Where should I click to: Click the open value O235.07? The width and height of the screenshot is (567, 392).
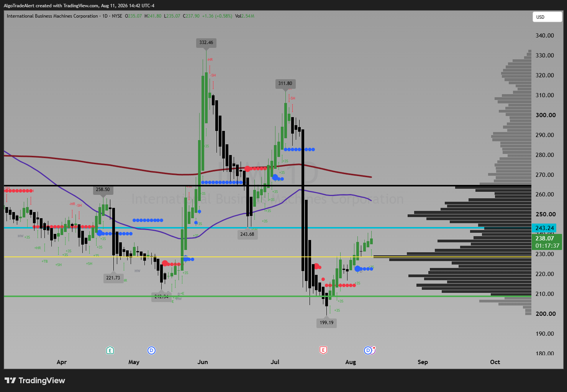133,16
